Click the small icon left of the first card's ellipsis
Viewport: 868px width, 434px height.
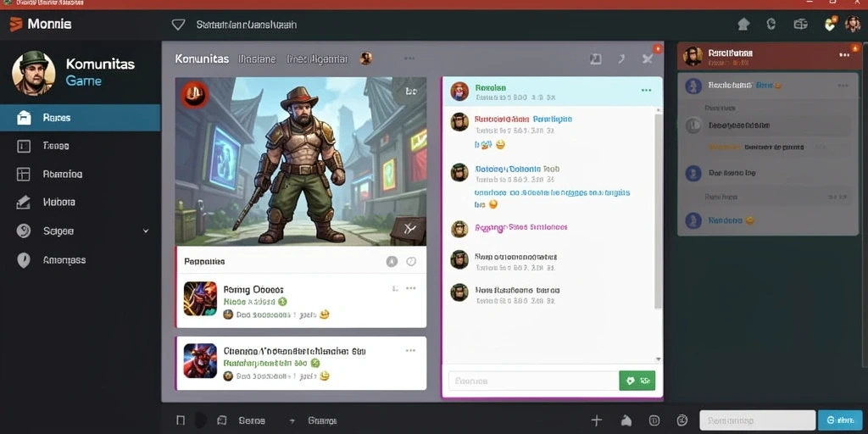[395, 288]
